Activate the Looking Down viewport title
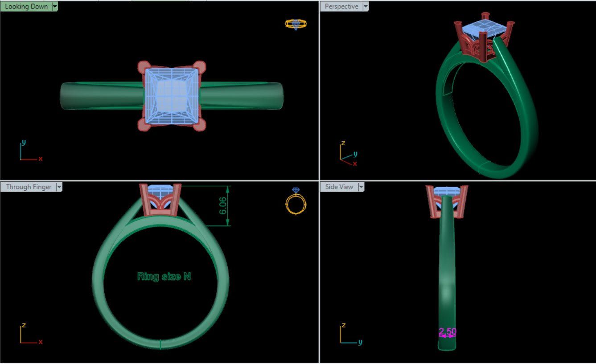Viewport: 596px width, 364px height. 26,6
